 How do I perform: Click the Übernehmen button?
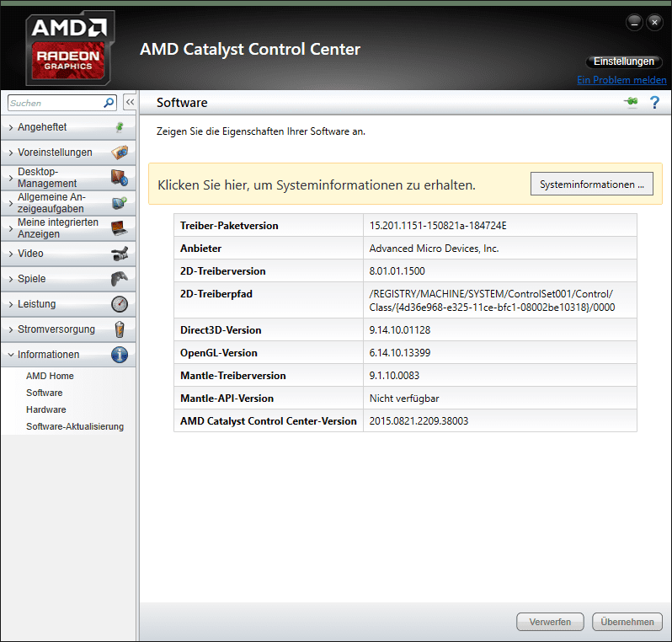[627, 622]
